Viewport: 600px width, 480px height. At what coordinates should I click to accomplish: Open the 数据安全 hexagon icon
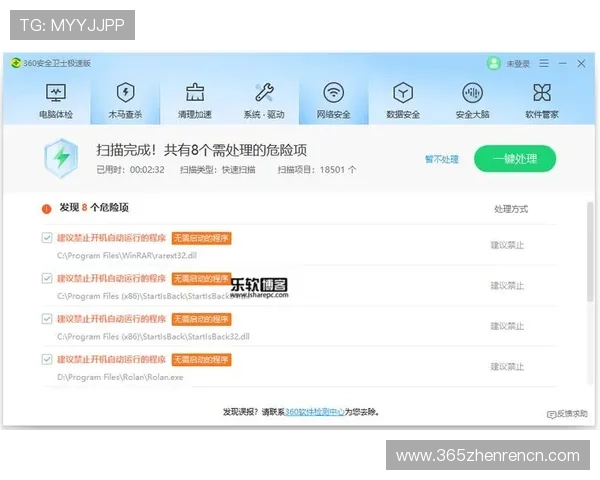click(403, 92)
